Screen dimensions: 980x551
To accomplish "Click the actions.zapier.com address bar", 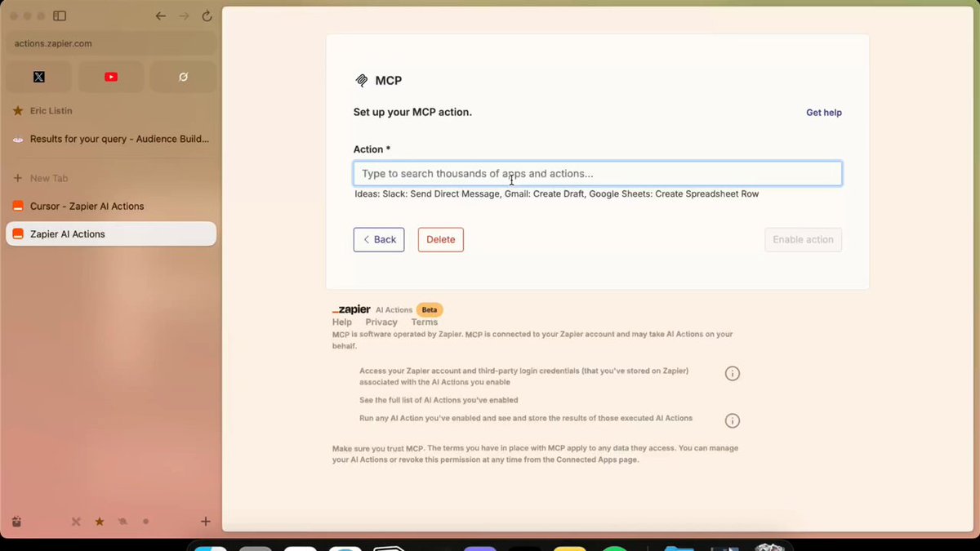I will point(111,43).
